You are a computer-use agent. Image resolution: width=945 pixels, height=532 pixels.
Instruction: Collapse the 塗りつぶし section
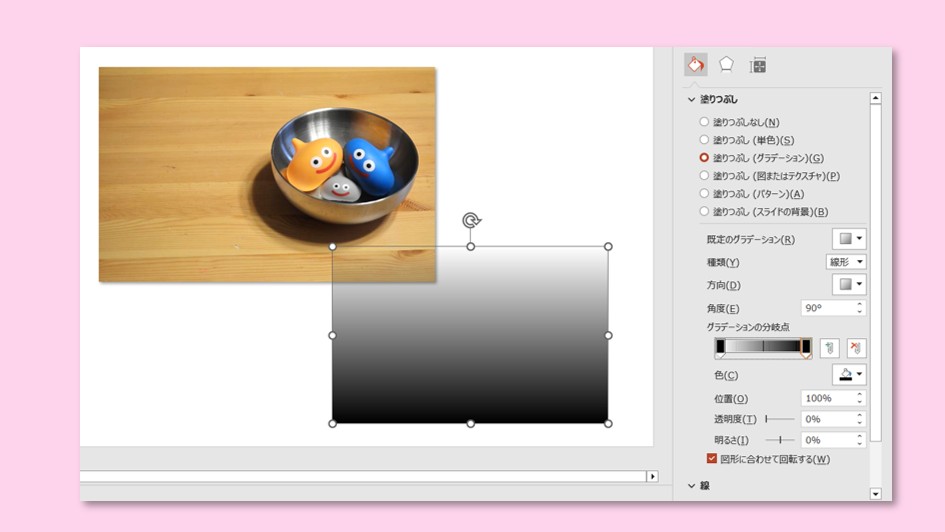pos(691,99)
